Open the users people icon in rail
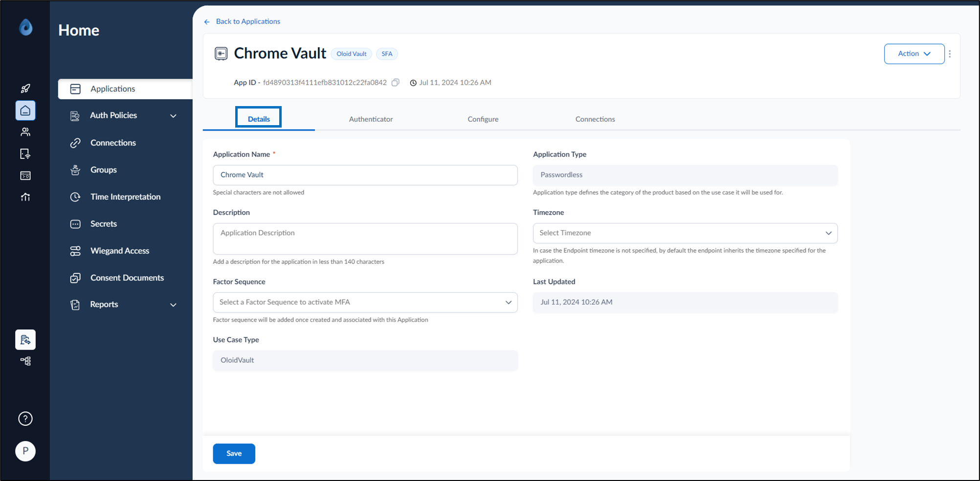This screenshot has width=980, height=481. coord(25,132)
